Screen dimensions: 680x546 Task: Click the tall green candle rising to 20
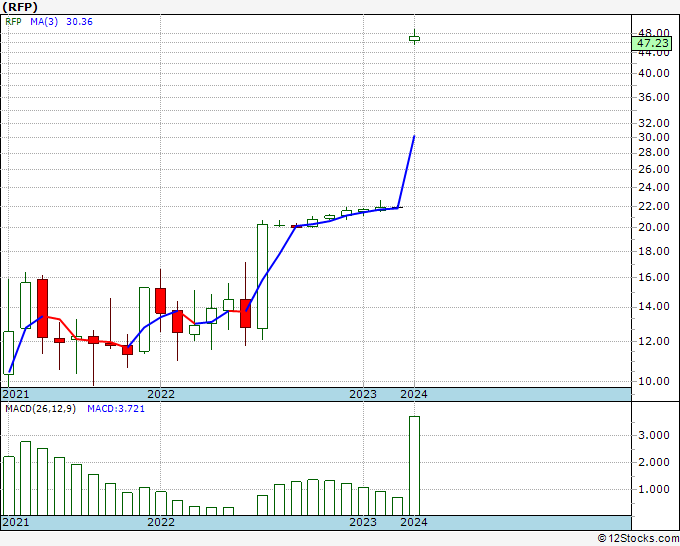pos(262,277)
